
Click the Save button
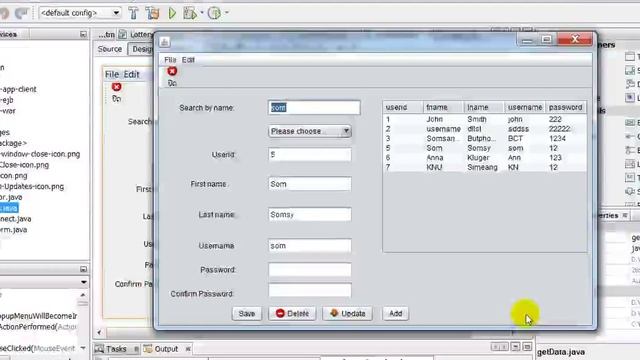point(247,313)
